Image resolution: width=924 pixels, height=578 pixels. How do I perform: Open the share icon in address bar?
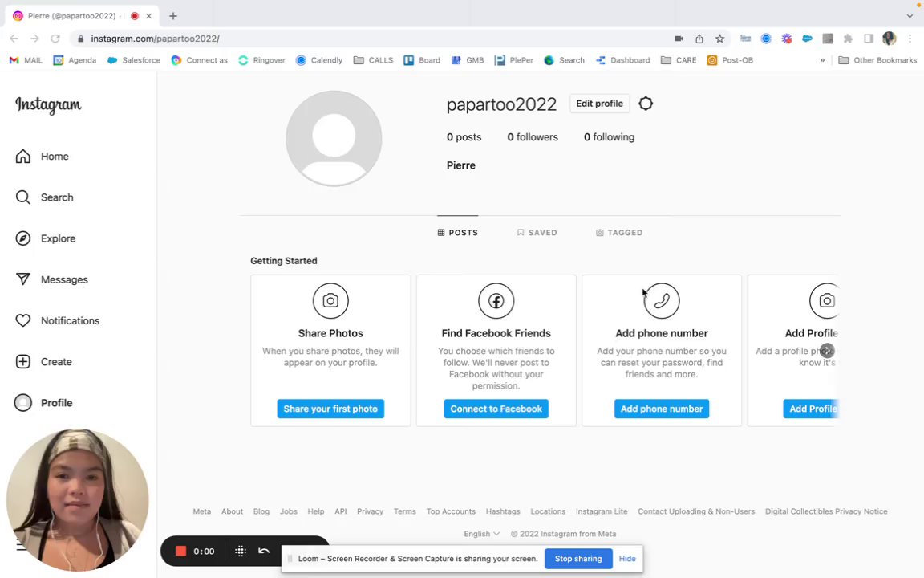tap(699, 39)
